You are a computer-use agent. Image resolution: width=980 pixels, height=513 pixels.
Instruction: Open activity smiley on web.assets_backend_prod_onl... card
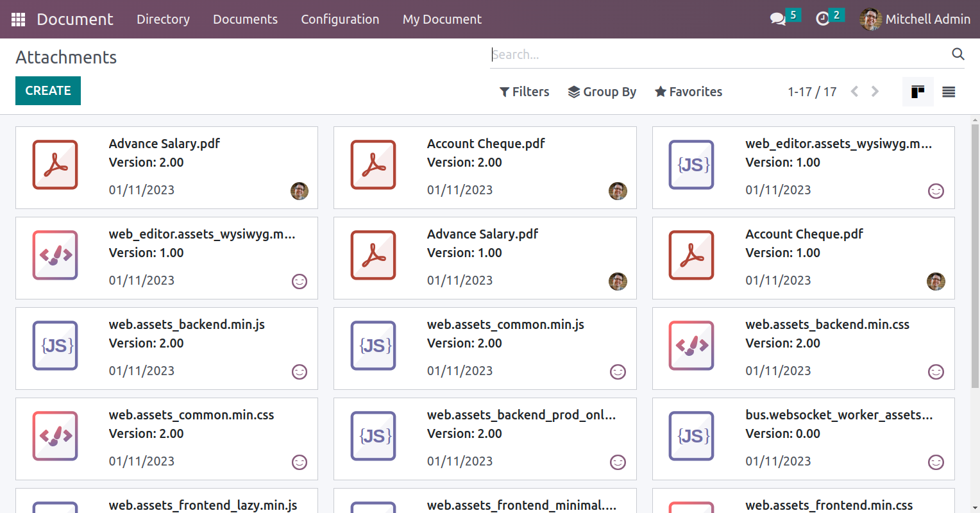tap(618, 462)
